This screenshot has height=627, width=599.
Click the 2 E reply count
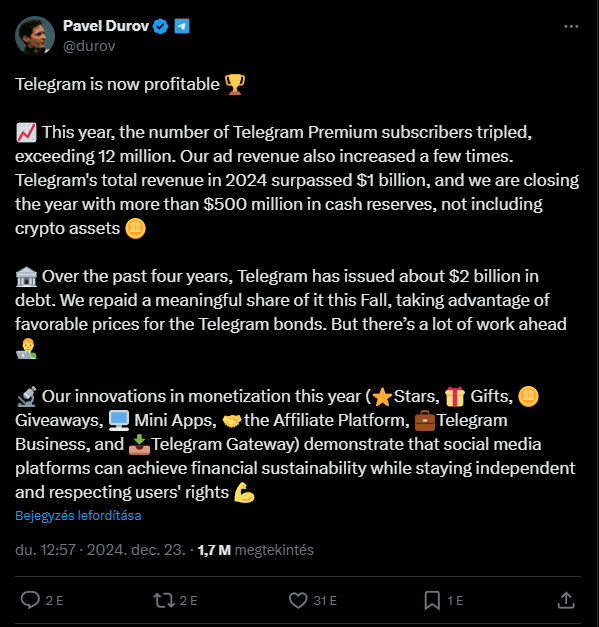pos(54,600)
